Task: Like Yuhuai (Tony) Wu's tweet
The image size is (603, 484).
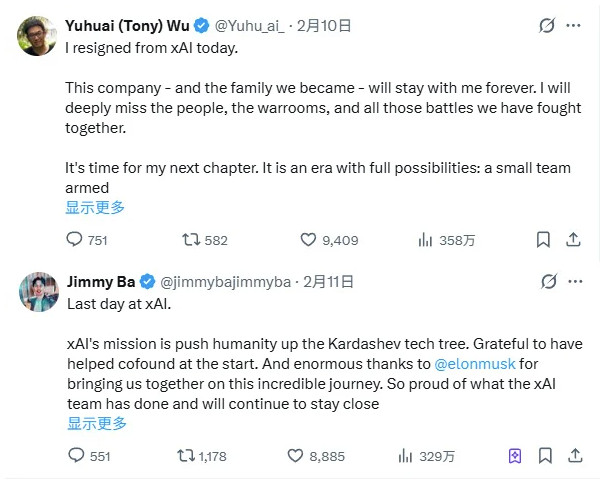Action: (309, 240)
